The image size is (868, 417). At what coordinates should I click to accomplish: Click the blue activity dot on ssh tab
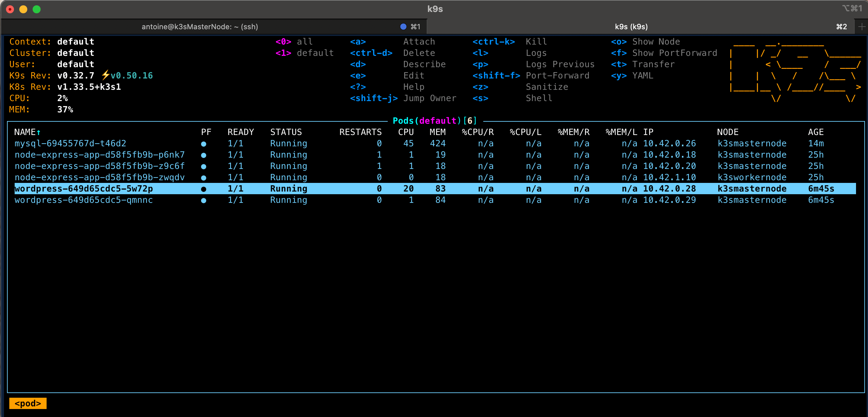click(x=403, y=27)
